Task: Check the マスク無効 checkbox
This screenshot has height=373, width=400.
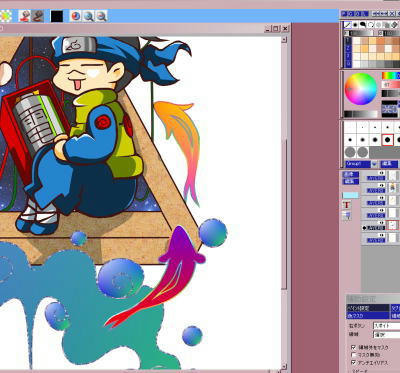Action: 354,355
